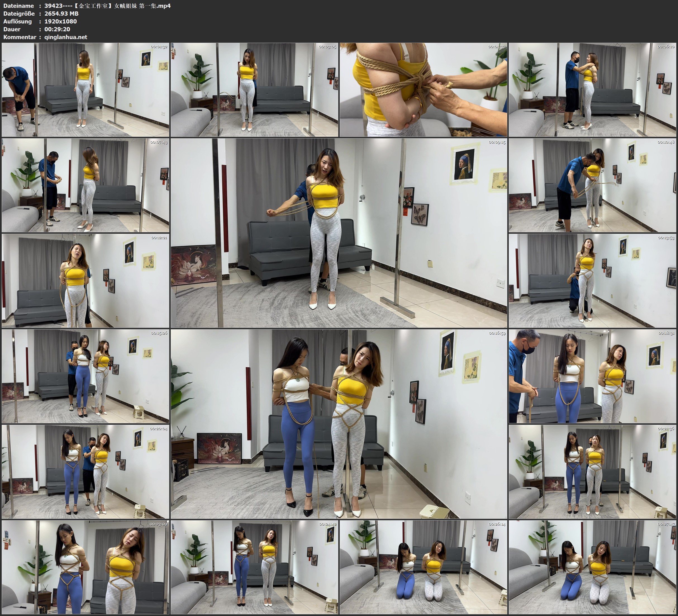
Task: Open the frame labeled 00:07:43
Action: 85,185
